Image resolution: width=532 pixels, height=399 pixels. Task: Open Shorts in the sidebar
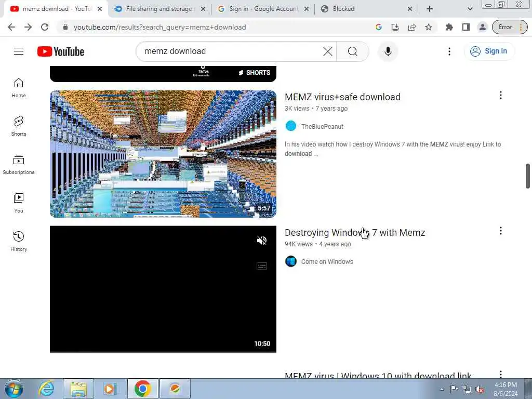coord(19,126)
